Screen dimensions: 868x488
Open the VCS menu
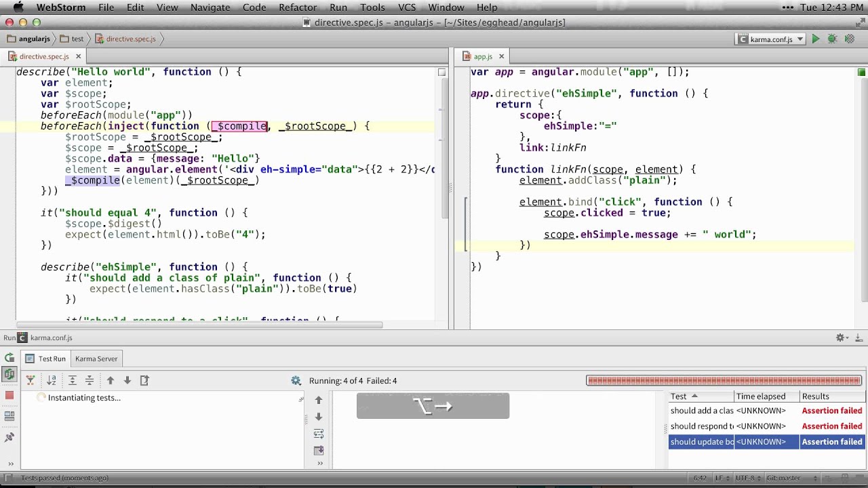[407, 7]
